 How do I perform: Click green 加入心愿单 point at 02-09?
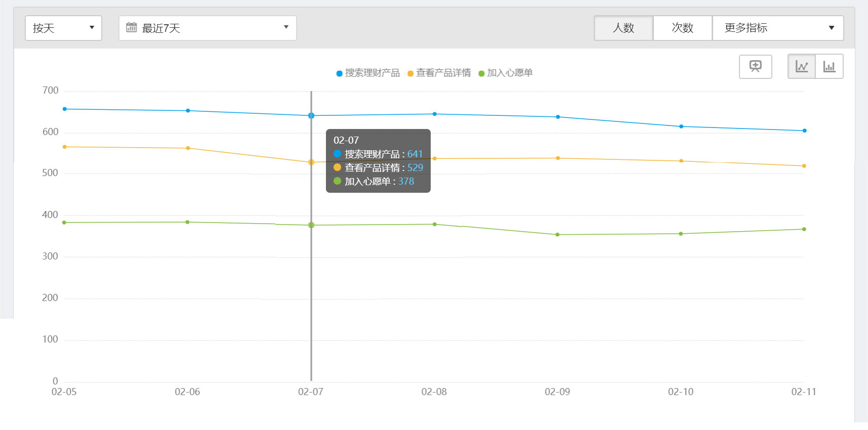coord(558,235)
